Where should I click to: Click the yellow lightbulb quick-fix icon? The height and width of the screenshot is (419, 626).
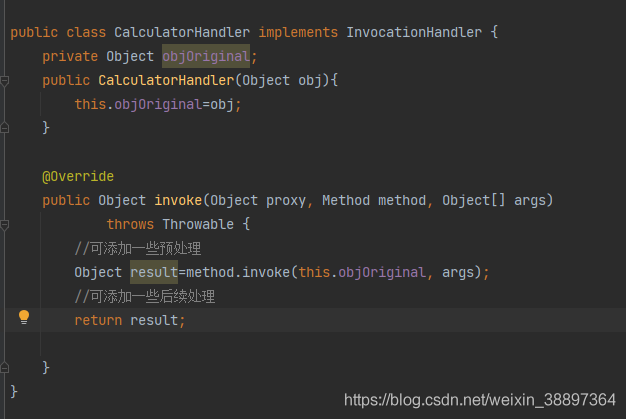(x=24, y=317)
